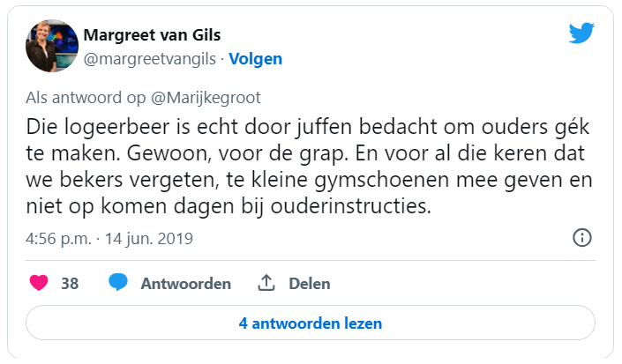622x364 pixels.
Task: Click the Antwoorden label
Action: (185, 284)
